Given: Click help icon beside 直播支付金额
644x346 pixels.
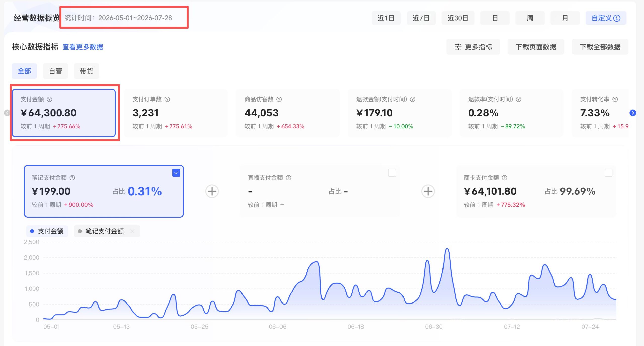Looking at the screenshot, I should (289, 178).
